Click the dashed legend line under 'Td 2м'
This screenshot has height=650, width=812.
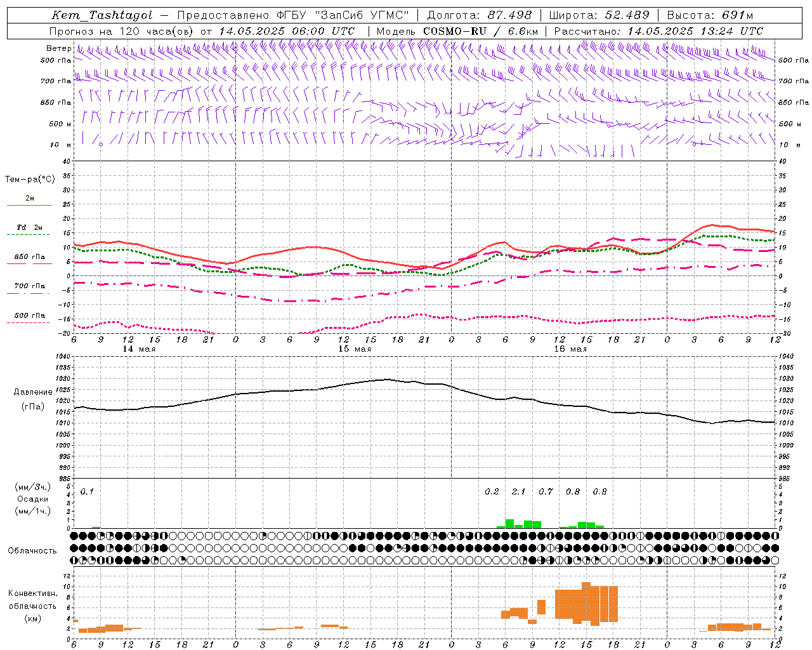point(28,235)
